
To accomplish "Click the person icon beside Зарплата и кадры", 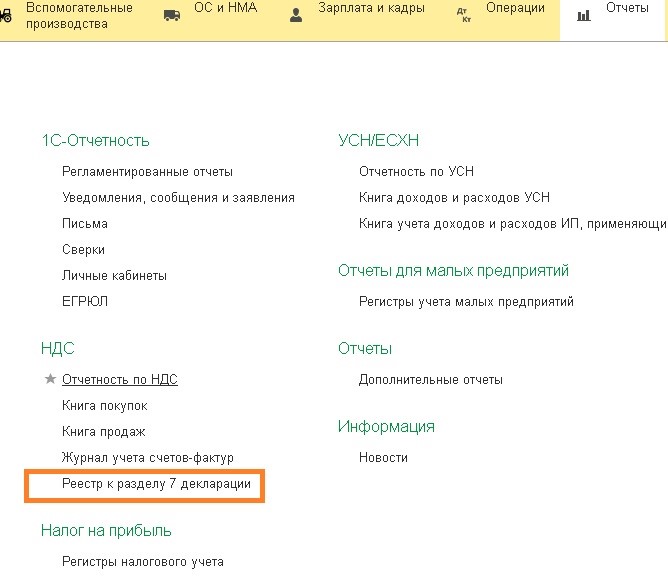I will click(x=296, y=15).
